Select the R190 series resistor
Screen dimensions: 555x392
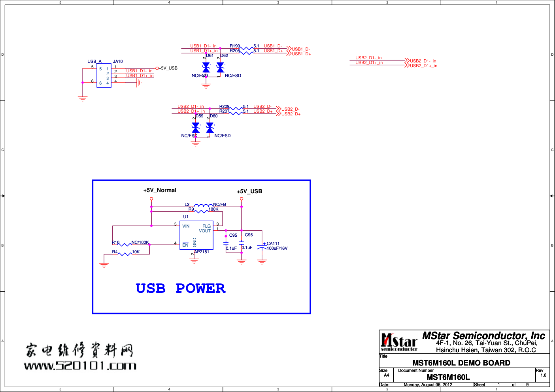pyautogui.click(x=247, y=48)
